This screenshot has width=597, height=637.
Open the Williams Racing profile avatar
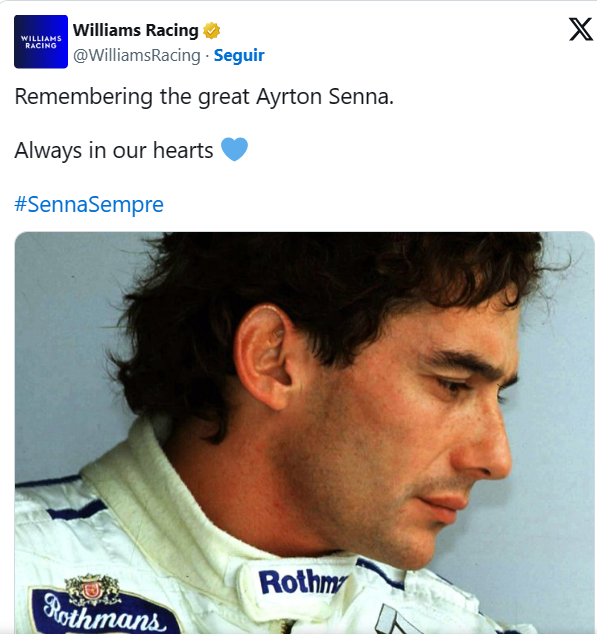[41, 41]
